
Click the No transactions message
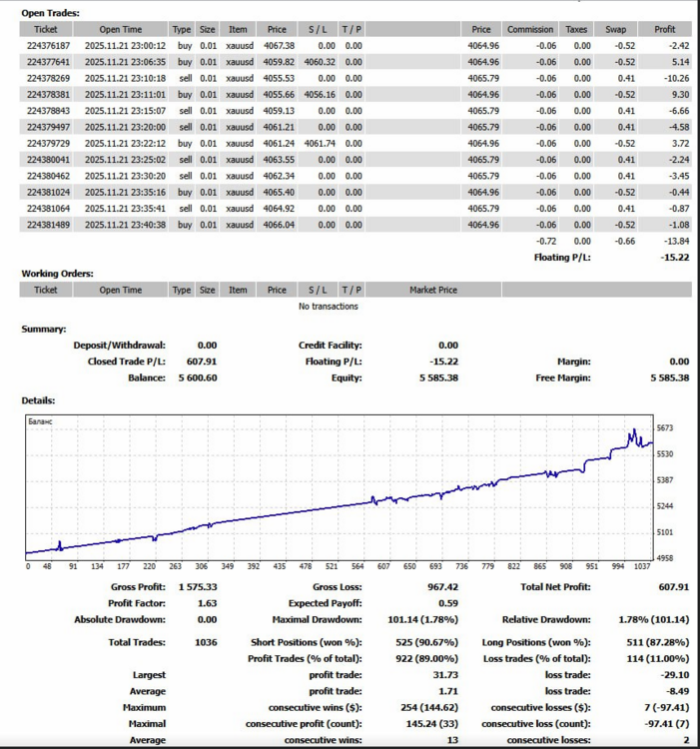329,307
